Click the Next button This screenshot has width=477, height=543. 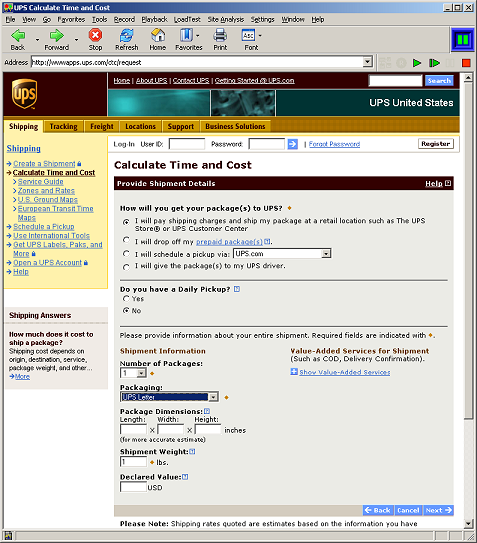(x=438, y=510)
